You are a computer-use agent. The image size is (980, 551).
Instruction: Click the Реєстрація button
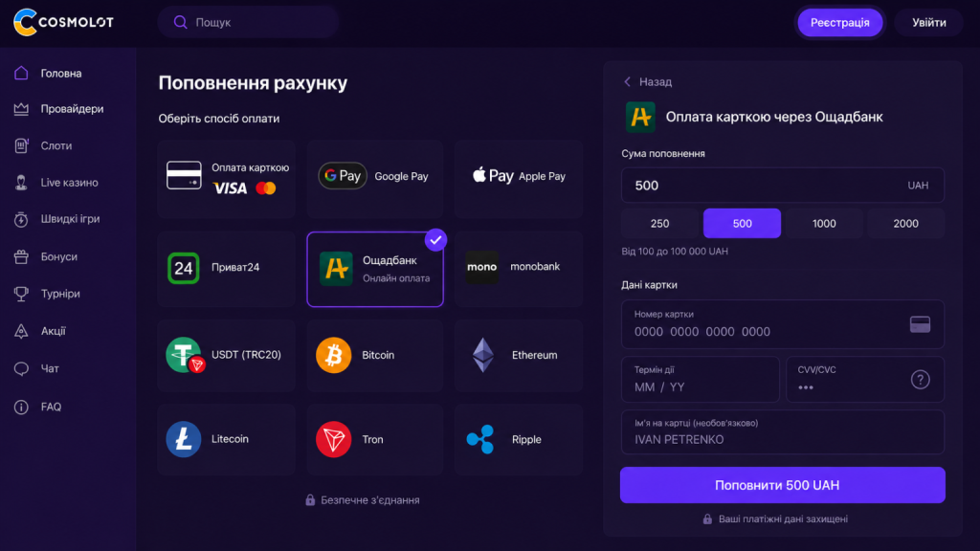(x=840, y=23)
